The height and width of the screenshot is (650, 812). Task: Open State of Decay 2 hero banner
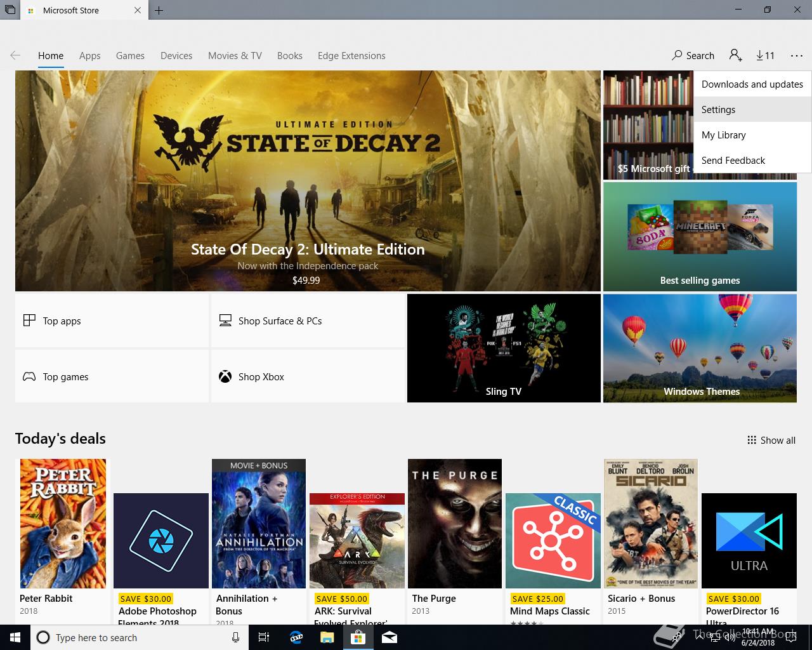[308, 181]
